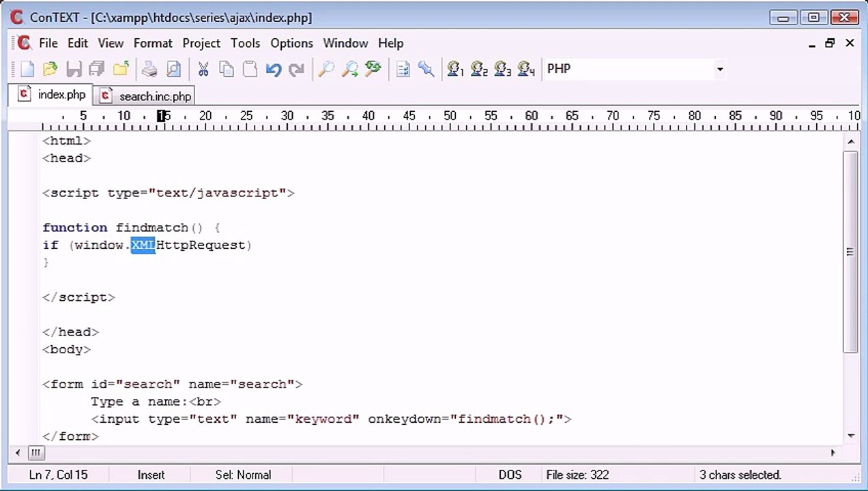The image size is (868, 491).
Task: Click 'DOS' file format in status bar
Action: (510, 475)
